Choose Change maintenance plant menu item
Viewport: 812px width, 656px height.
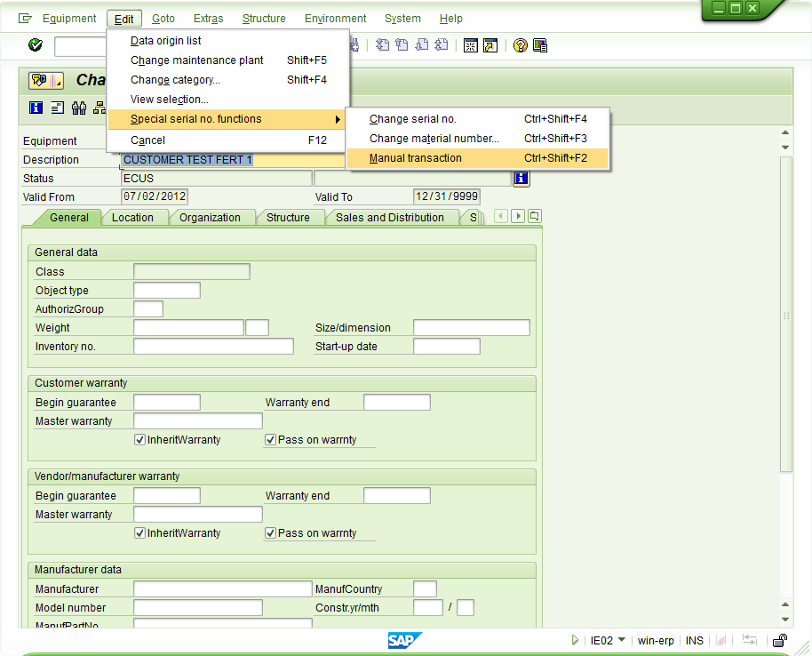click(x=228, y=60)
